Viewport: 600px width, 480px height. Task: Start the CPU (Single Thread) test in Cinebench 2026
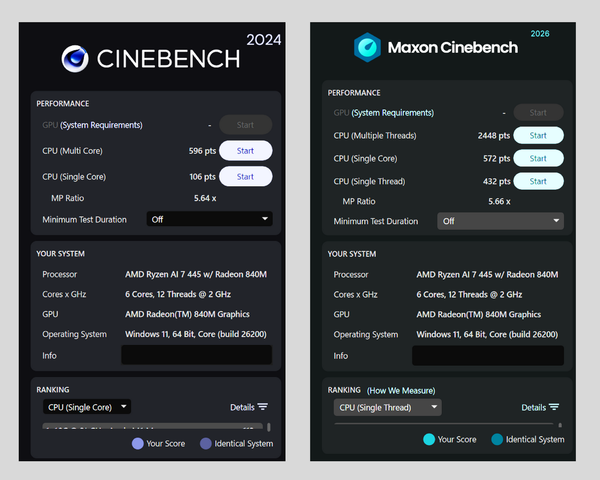coord(538,181)
